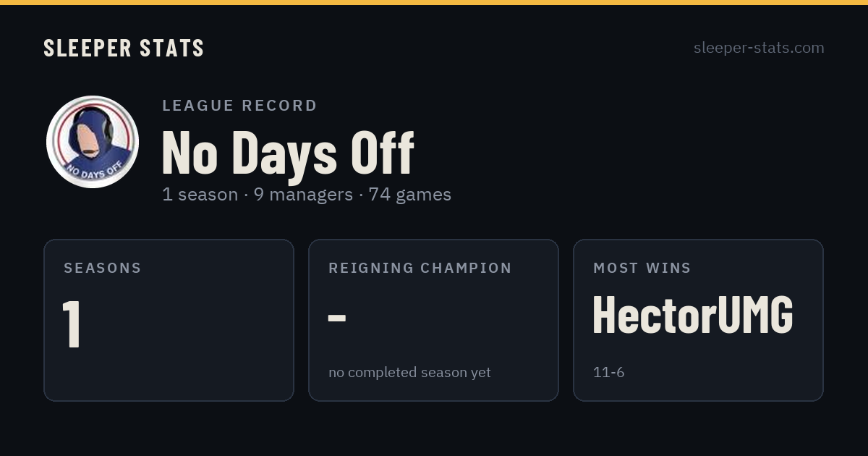Open the SLEEPER STATS logo text
The height and width of the screenshot is (456, 868).
(x=124, y=48)
